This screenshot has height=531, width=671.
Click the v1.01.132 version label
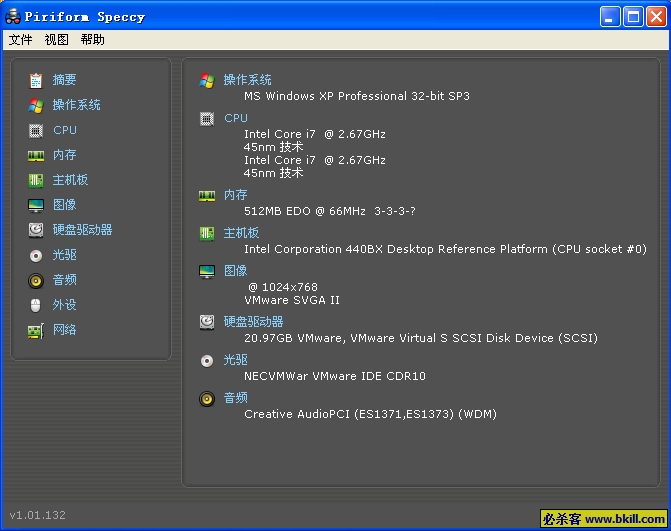pyautogui.click(x=37, y=515)
